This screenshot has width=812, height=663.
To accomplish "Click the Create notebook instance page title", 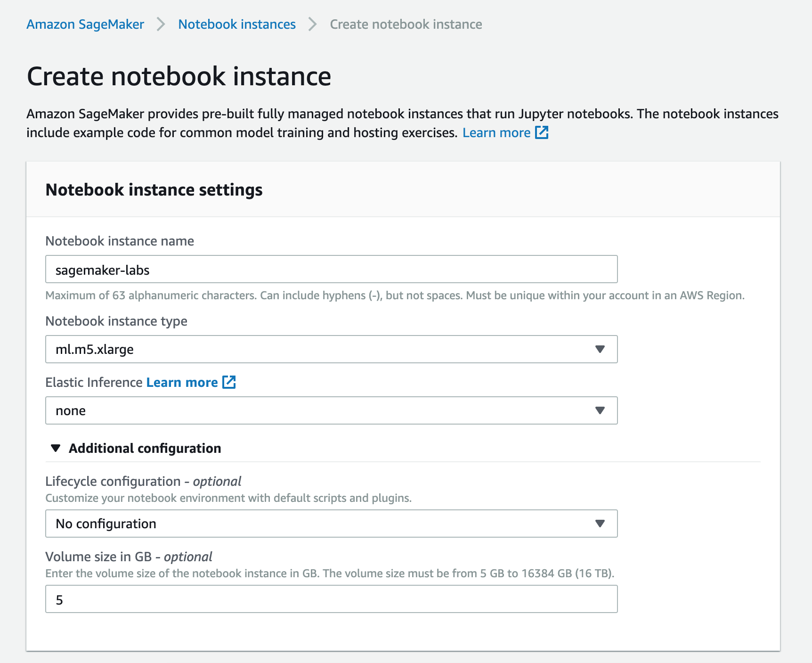I will coord(179,76).
